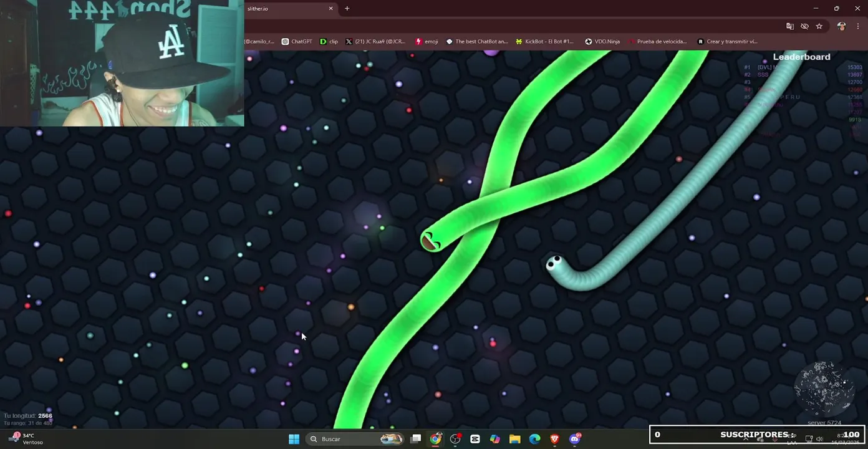Screen dimensions: 868x449
Task: Click the crossed-out eye icon in address bar
Action: coord(804,26)
